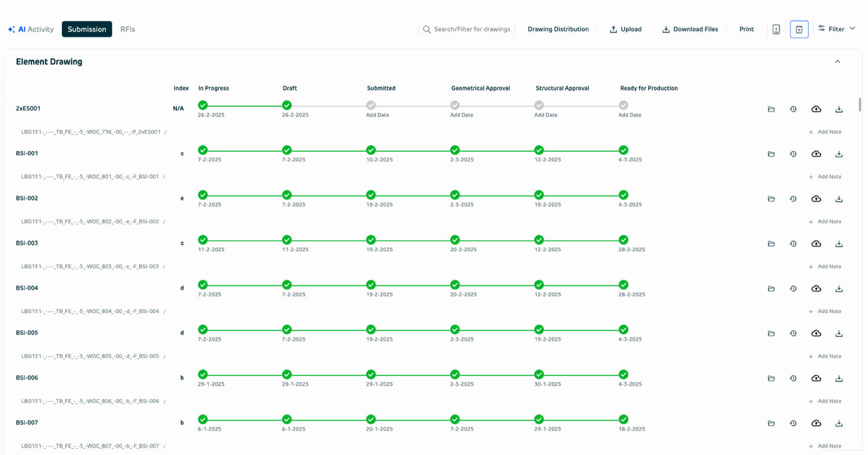
Task: Click the phone view icon in toolbar
Action: pos(776,29)
